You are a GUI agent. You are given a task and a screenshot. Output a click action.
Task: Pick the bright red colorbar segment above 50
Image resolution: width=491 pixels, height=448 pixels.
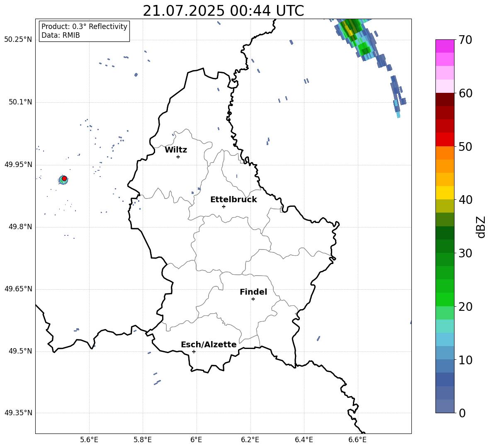click(445, 140)
